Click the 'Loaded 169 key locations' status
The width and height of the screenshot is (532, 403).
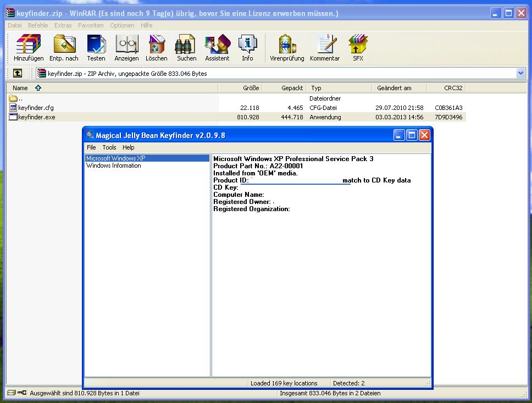point(284,383)
